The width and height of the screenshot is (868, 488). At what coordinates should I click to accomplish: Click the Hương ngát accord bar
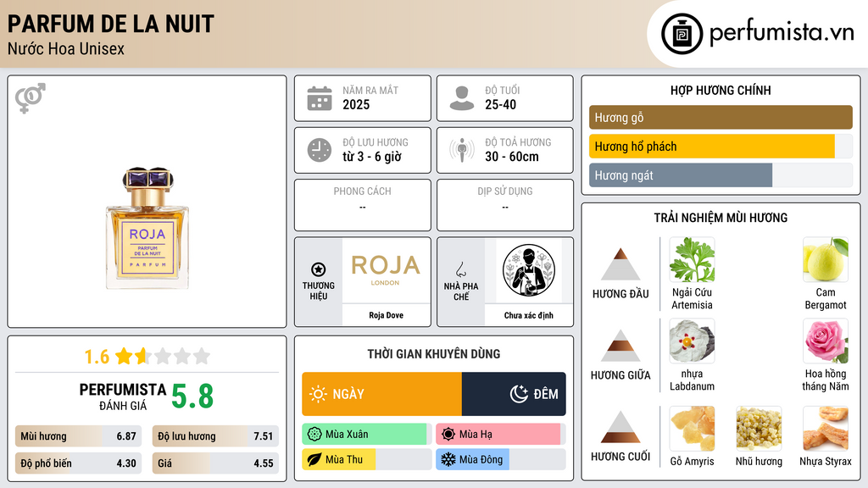[x=721, y=175]
